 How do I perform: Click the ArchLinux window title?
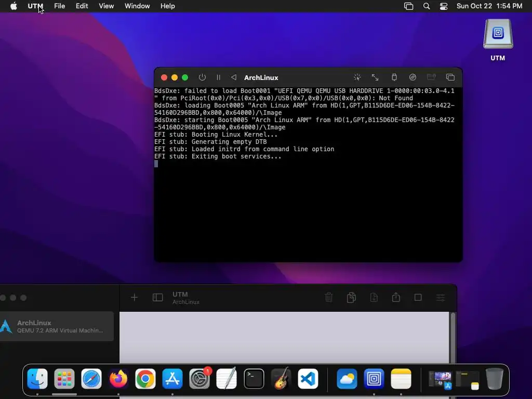(x=261, y=78)
